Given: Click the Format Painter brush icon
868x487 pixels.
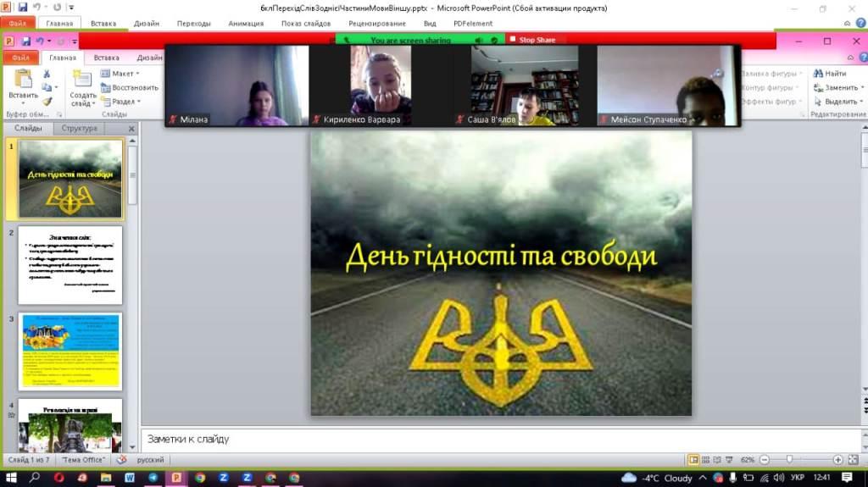Looking at the screenshot, I should click(x=47, y=102).
